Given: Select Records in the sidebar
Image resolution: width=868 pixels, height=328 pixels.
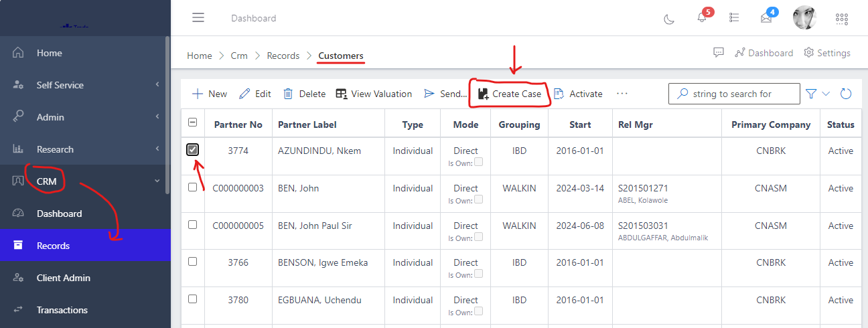Looking at the screenshot, I should tap(85, 246).
